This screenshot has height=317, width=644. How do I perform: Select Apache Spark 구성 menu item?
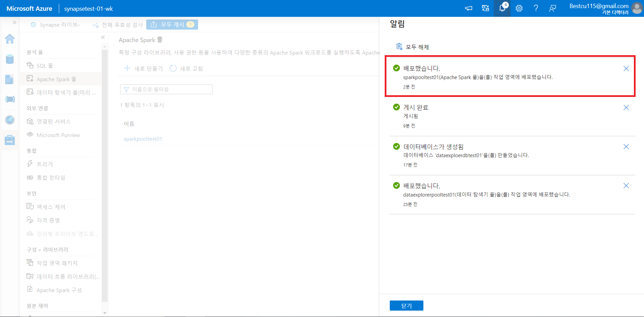pos(61,290)
